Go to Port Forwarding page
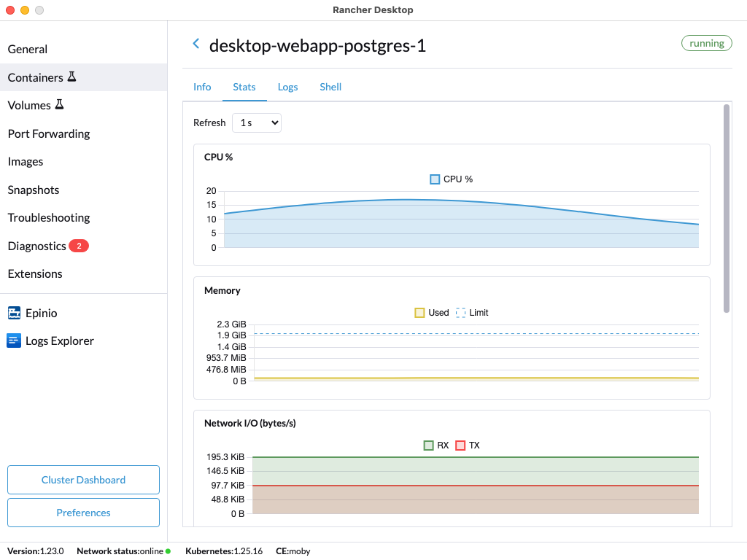Image resolution: width=747 pixels, height=560 pixels. pyautogui.click(x=83, y=133)
